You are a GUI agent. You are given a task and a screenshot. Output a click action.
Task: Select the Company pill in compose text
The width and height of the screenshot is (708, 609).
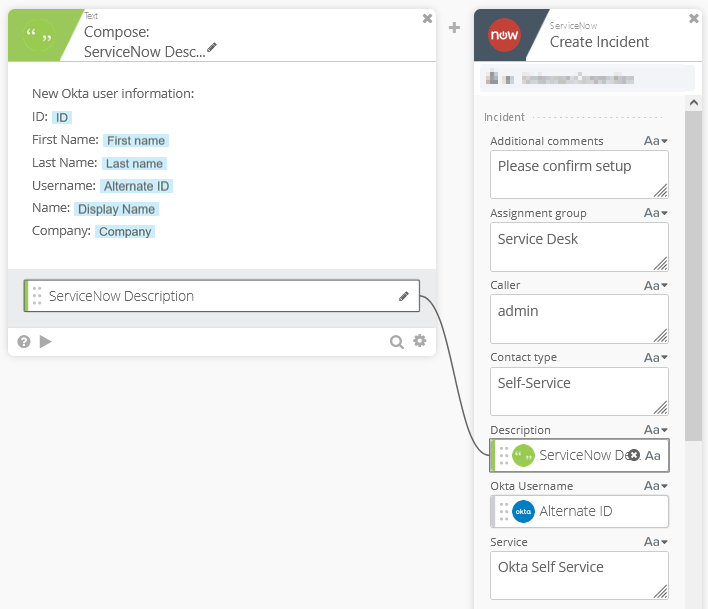125,232
